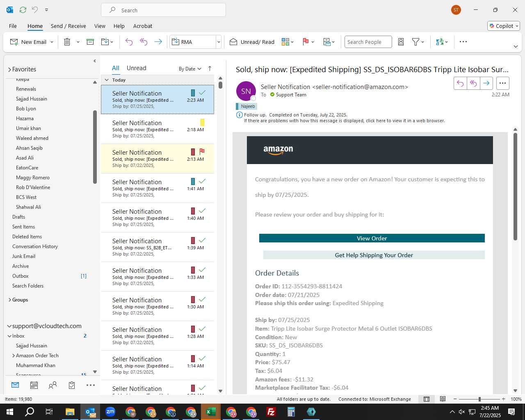Click the Najeeb category tag

(246, 106)
